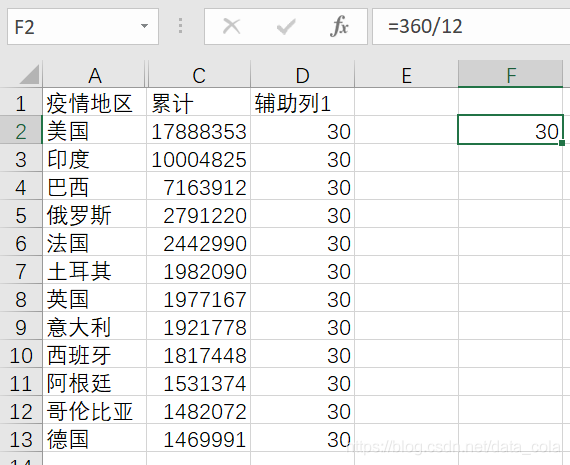Select the cell containing 意大利
This screenshot has height=465, width=570.
(95, 326)
